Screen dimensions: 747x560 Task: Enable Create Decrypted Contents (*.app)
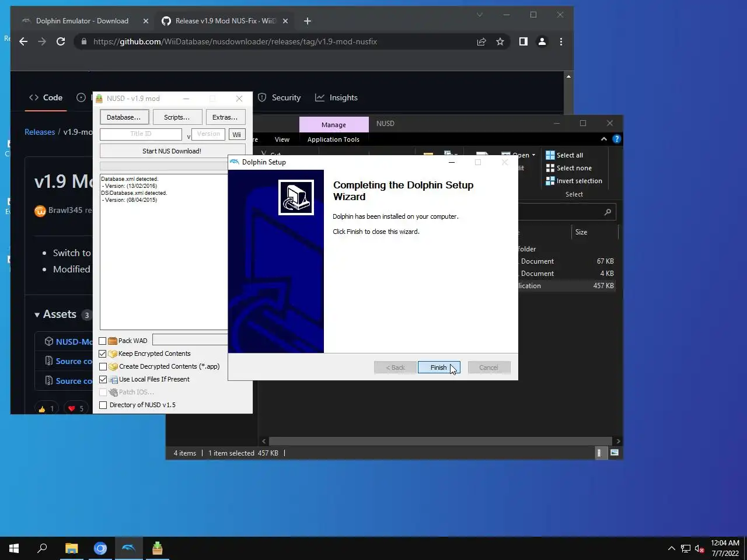pos(103,366)
